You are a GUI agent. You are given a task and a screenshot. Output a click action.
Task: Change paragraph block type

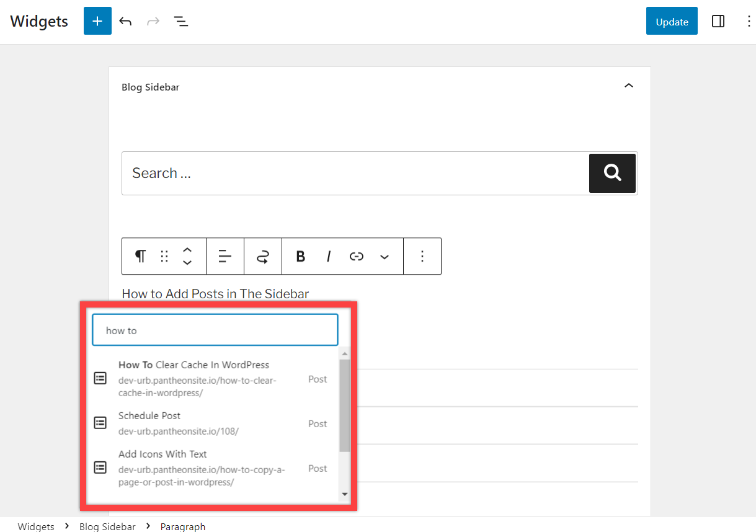141,256
